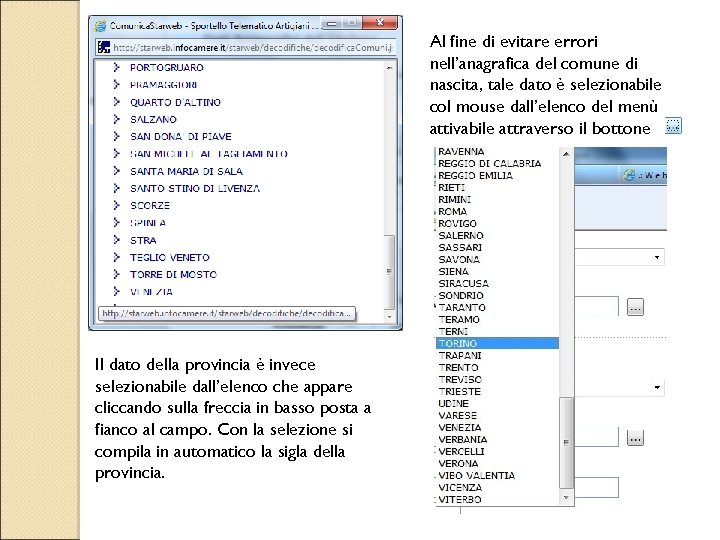Click province list scrollbar down arrow
Viewport: 720px width, 540px height.
click(x=566, y=498)
